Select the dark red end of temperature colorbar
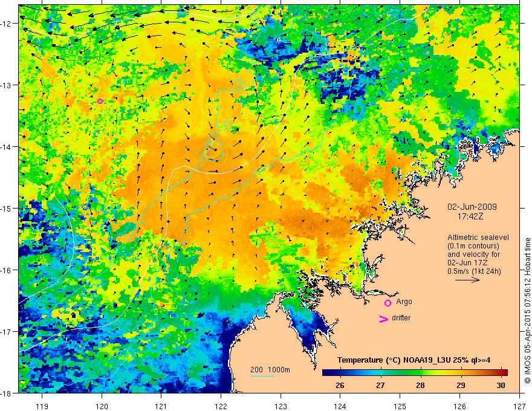 pos(504,372)
